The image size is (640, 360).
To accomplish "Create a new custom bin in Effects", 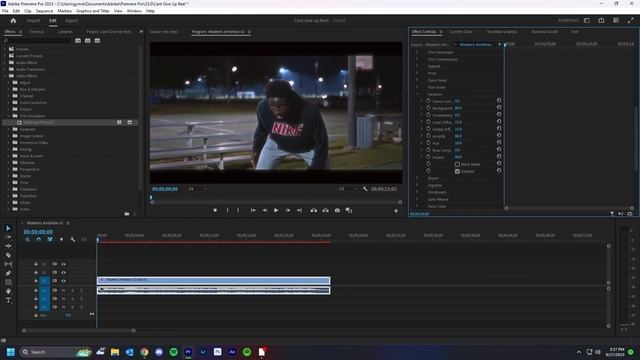I will 127,213.
